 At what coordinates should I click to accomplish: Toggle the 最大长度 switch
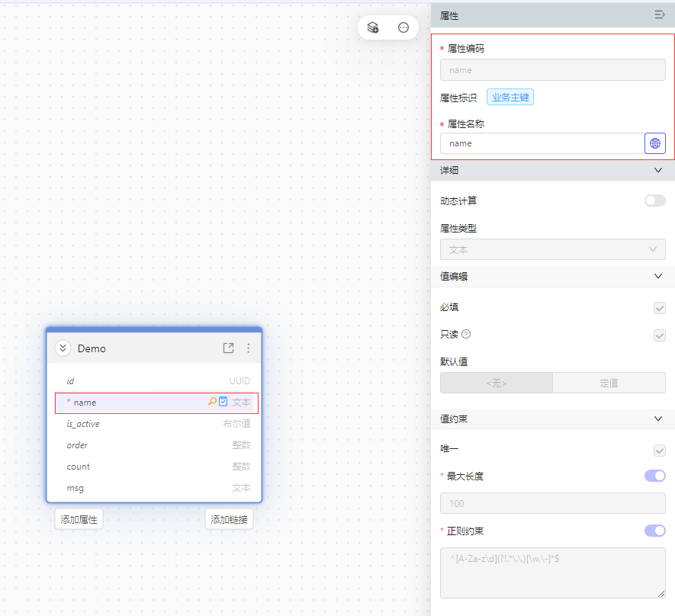point(654,476)
